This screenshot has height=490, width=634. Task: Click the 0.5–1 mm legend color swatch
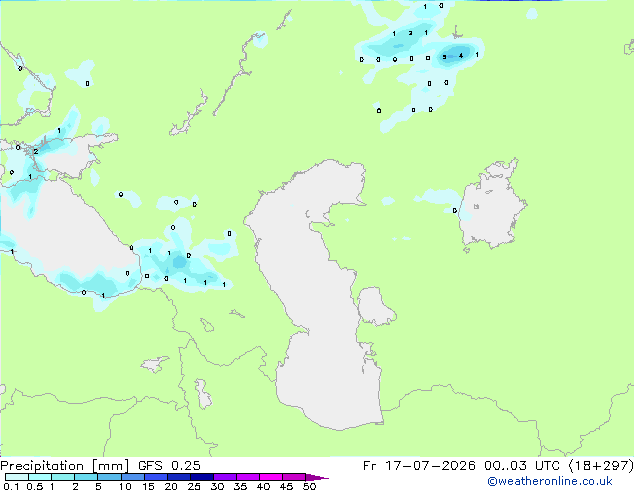(40, 477)
